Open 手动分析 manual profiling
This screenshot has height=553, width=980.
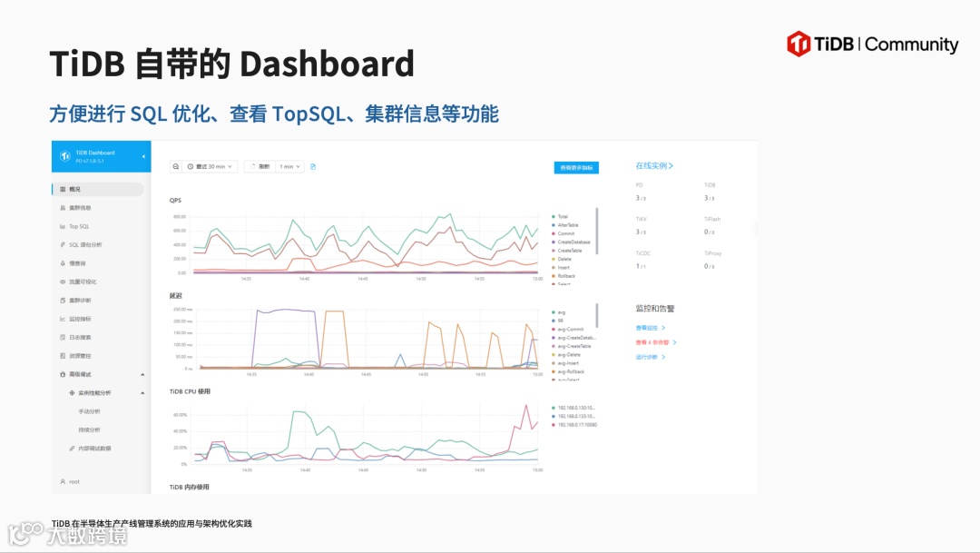pos(89,411)
